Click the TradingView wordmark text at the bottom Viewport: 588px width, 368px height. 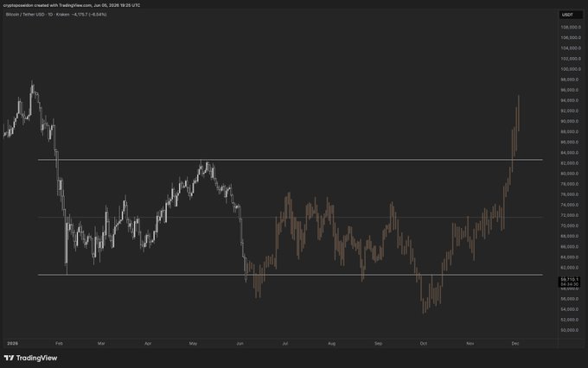36,358
